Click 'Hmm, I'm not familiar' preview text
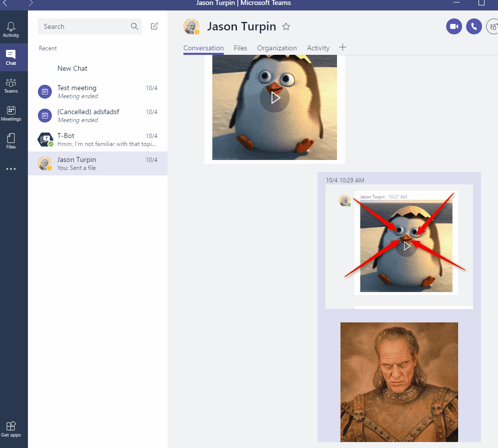Viewport: 498px width, 448px height. (x=107, y=144)
